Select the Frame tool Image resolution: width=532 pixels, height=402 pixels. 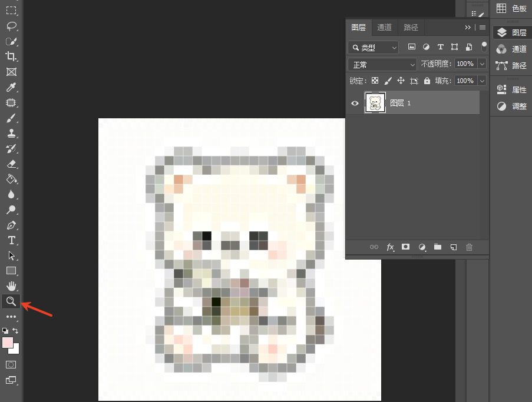pos(11,72)
